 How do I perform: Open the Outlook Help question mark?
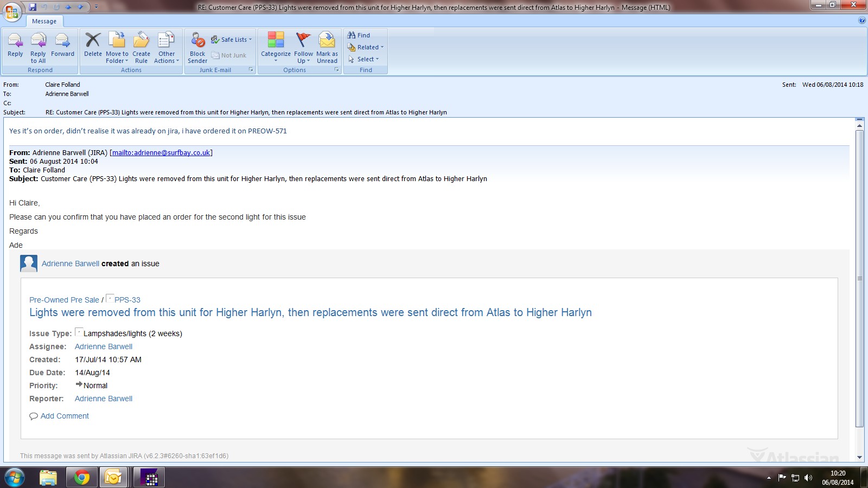point(862,21)
